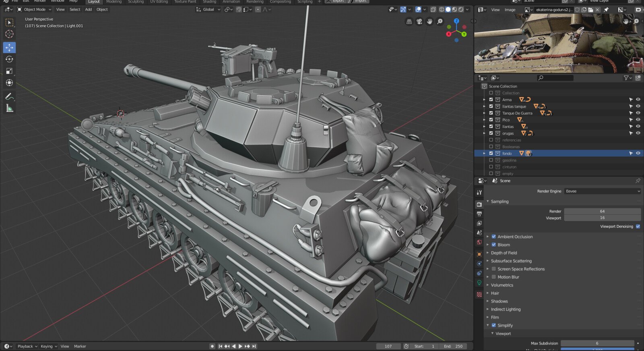
Task: Open the Render properties tab icon
Action: (x=479, y=205)
